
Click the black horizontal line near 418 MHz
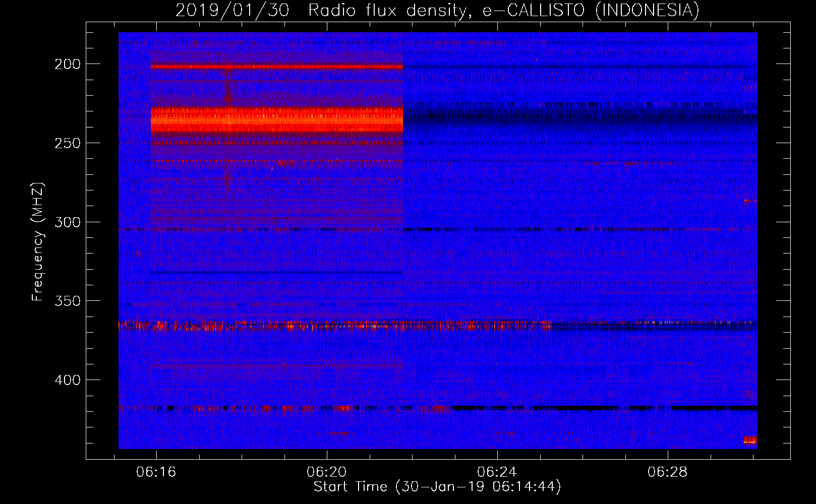[x=605, y=408]
